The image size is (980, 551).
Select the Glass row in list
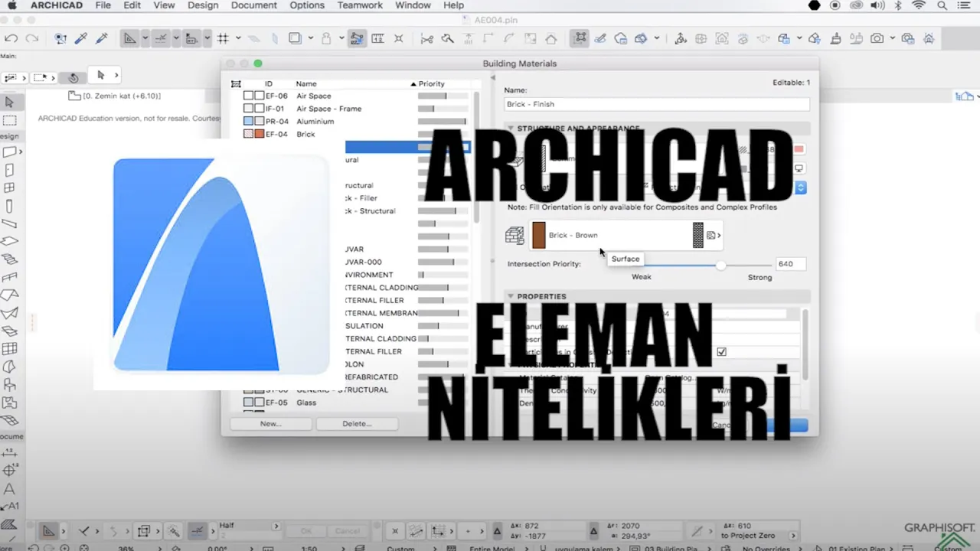coord(356,403)
